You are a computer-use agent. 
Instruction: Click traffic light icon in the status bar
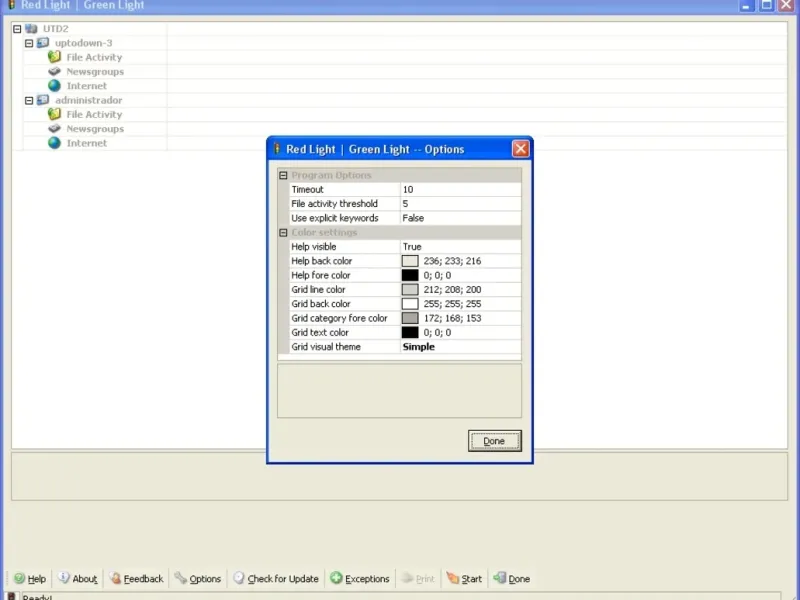pos(11,596)
